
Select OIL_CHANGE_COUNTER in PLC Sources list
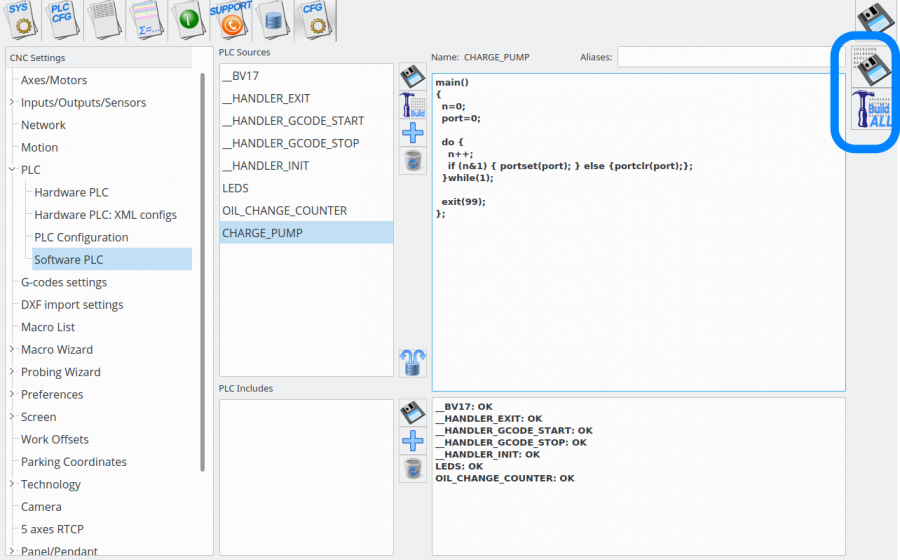coord(284,211)
